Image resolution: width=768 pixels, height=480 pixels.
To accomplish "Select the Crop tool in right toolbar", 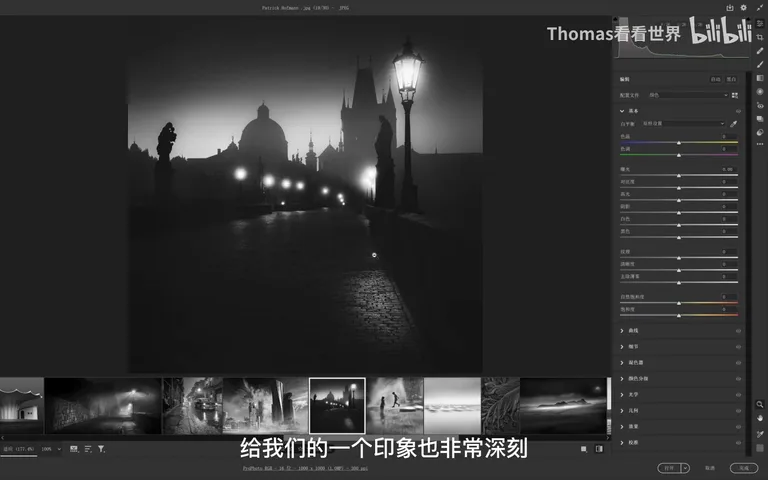I will (x=760, y=37).
